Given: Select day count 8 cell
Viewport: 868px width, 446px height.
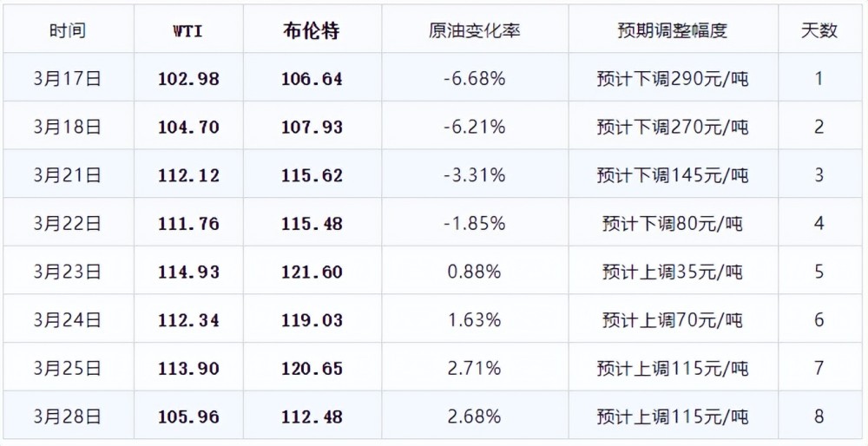Looking at the screenshot, I should point(819,416).
